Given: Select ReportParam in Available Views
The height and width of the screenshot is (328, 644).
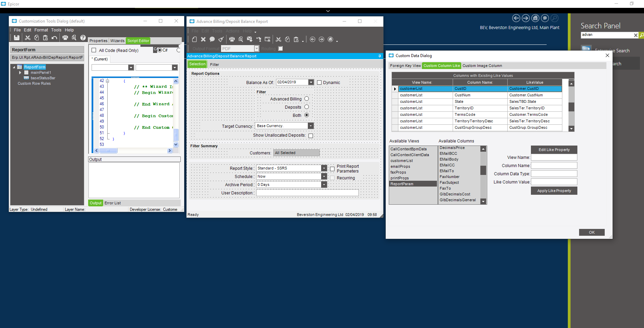Looking at the screenshot, I should (413, 184).
